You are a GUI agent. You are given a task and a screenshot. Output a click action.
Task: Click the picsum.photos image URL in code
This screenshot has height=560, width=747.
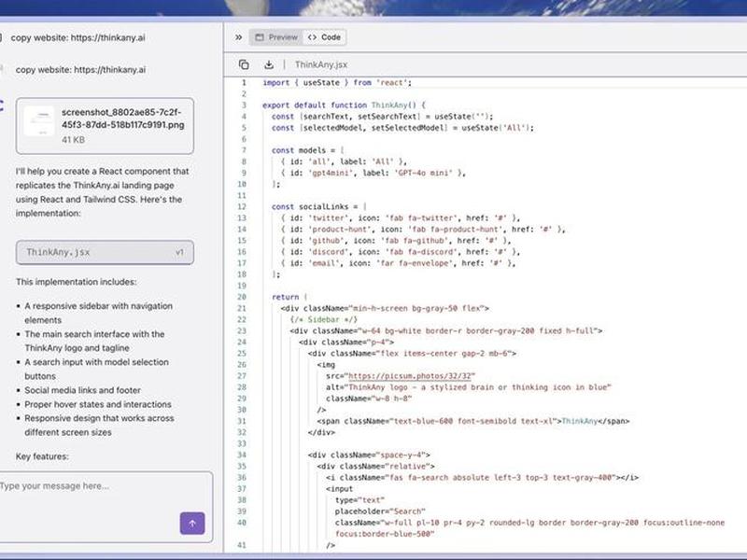point(410,376)
